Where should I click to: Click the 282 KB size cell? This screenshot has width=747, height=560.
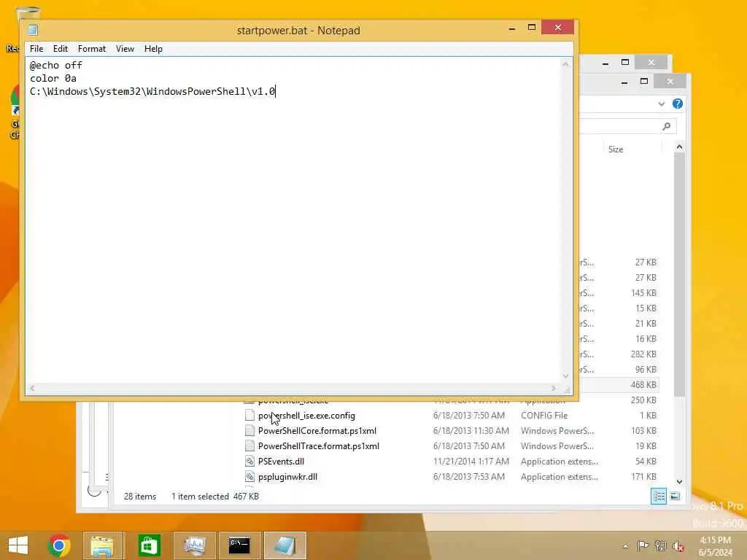[x=643, y=354]
